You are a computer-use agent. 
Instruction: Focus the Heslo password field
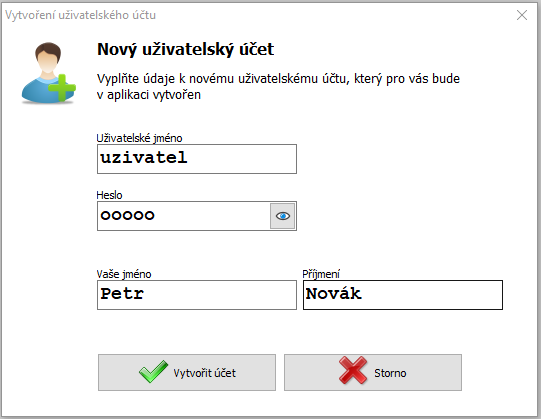(x=184, y=216)
